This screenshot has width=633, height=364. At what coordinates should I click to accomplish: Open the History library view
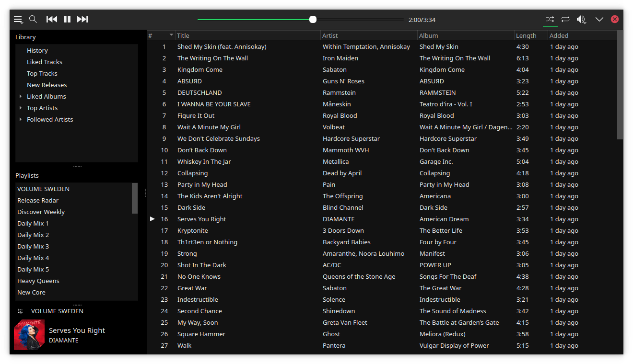click(x=37, y=50)
